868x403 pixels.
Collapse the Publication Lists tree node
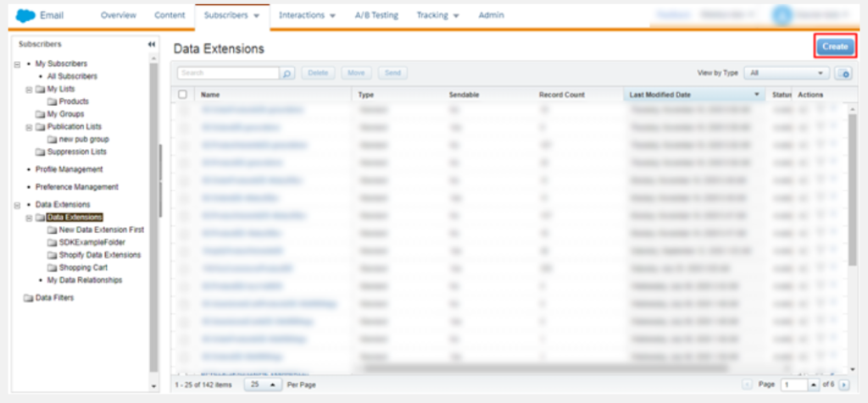tap(30, 127)
